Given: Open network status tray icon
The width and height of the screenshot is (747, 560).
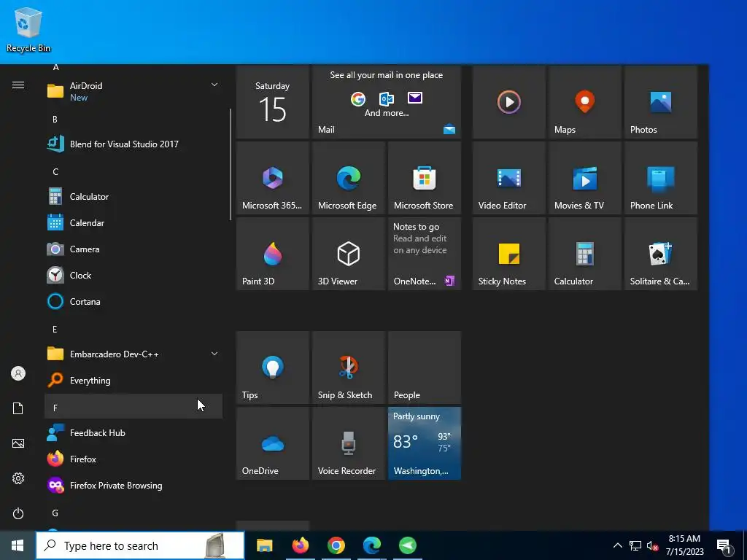Looking at the screenshot, I should pyautogui.click(x=635, y=545).
